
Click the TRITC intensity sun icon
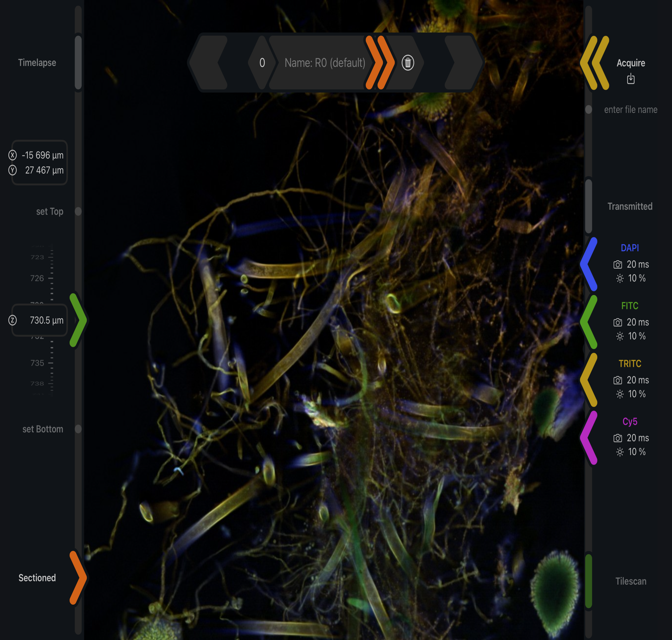tap(620, 394)
